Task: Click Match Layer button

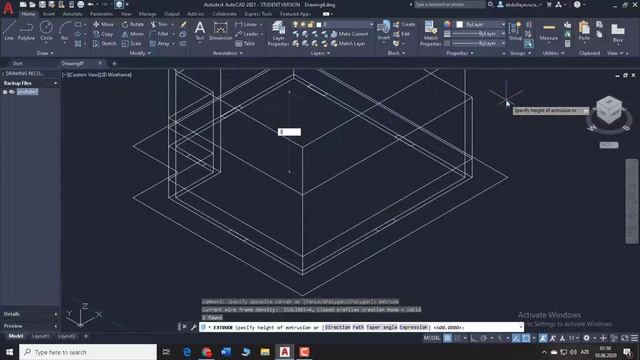Action: coord(348,44)
